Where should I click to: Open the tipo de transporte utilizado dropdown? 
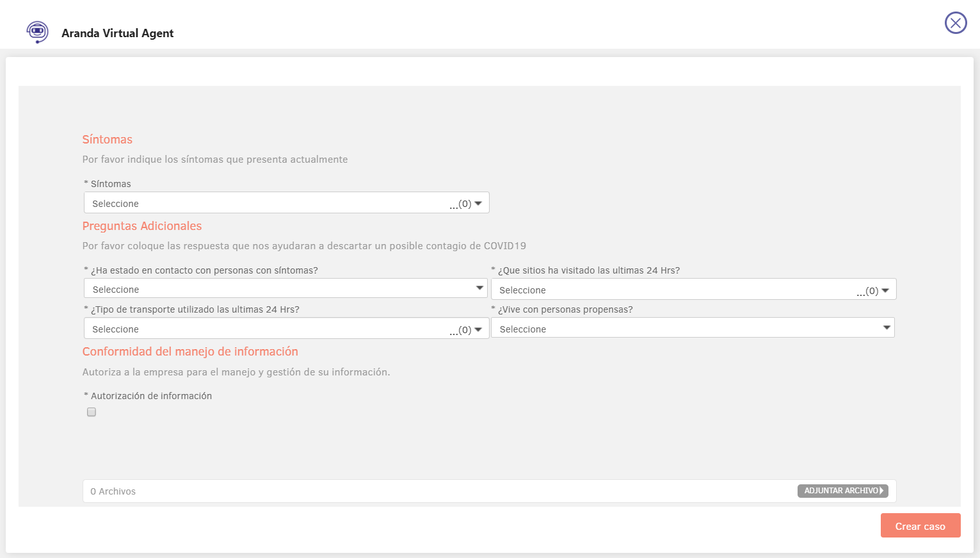pos(286,329)
